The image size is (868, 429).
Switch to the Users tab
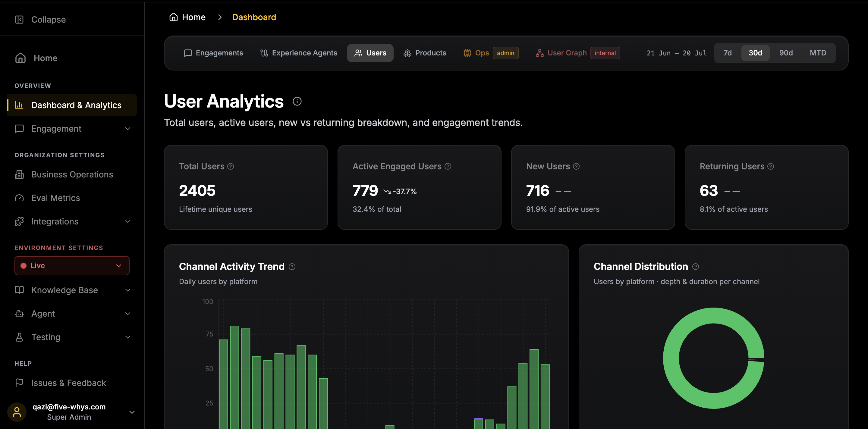(x=370, y=53)
